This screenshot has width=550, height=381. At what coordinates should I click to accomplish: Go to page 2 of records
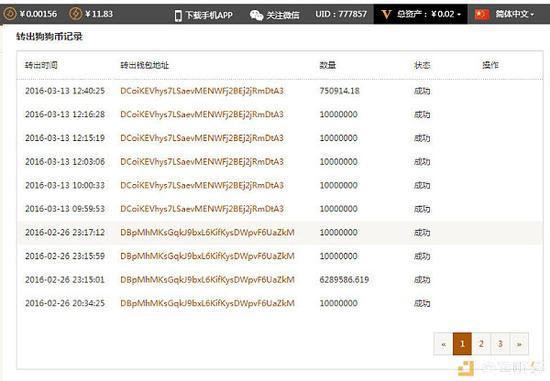tap(481, 344)
